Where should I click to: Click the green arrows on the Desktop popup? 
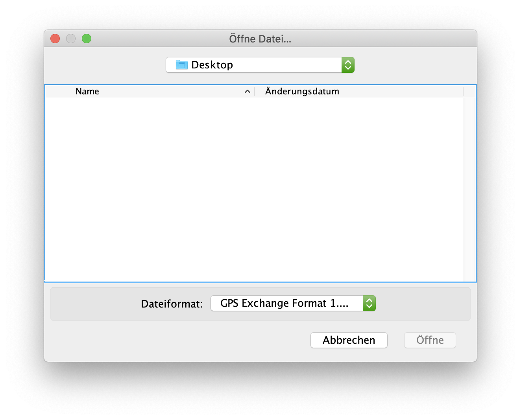click(x=348, y=65)
